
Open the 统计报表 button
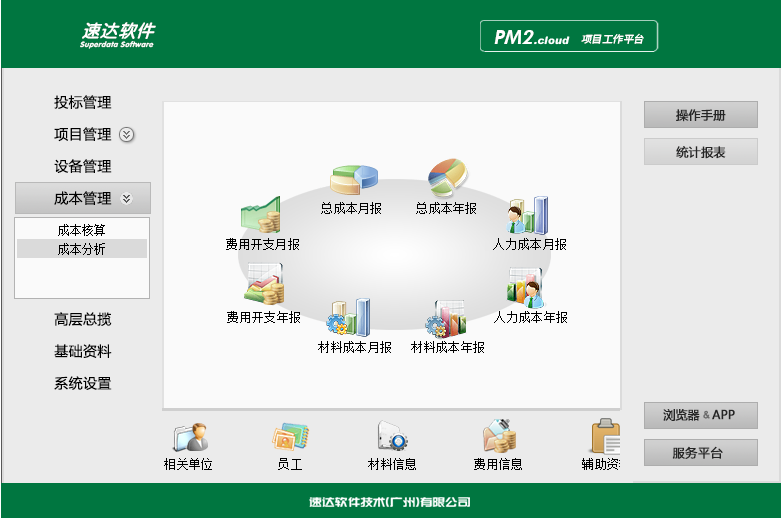(701, 152)
